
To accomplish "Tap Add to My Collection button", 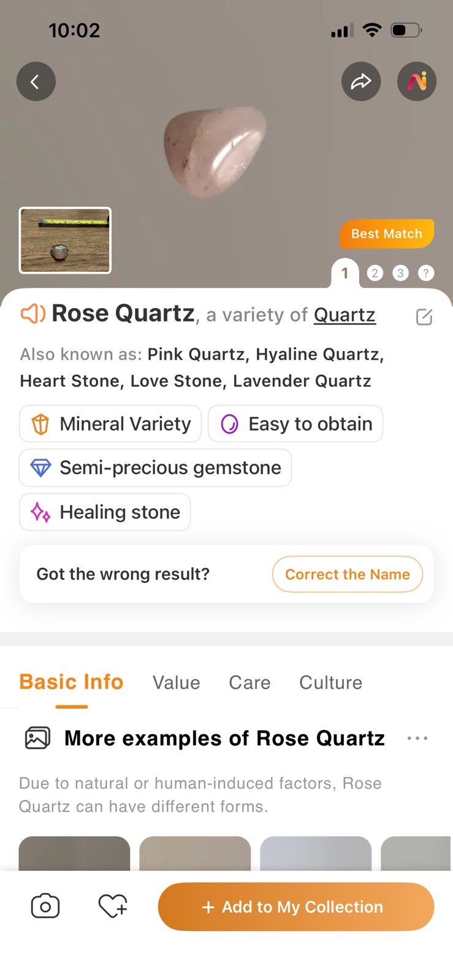I will coord(296,907).
